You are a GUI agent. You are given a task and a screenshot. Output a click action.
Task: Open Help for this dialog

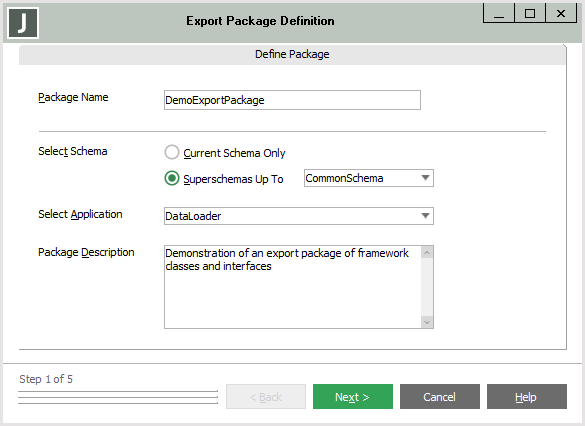tap(526, 397)
